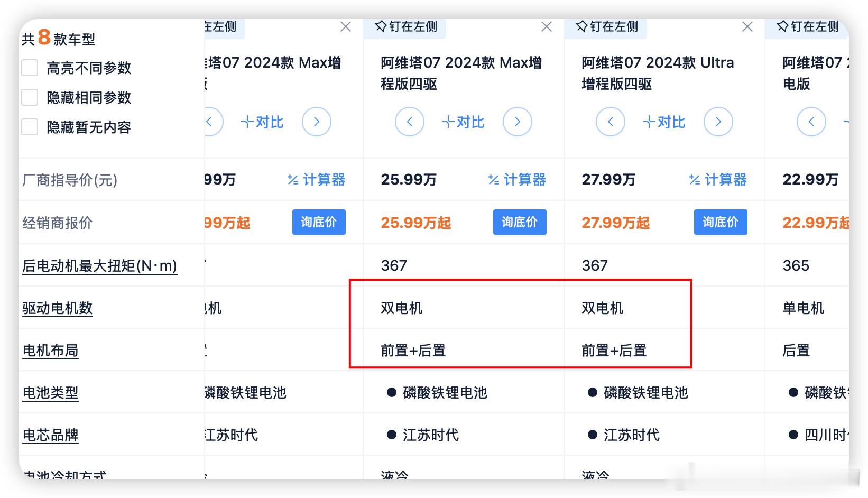Open 计算器 in the first partially visible column
The image size is (868, 498).
[316, 180]
